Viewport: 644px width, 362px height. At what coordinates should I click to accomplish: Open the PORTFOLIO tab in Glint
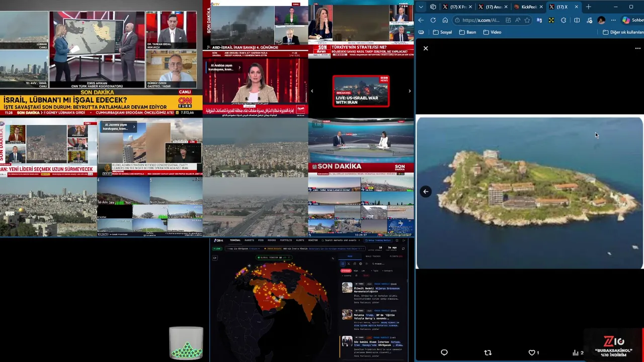click(286, 240)
